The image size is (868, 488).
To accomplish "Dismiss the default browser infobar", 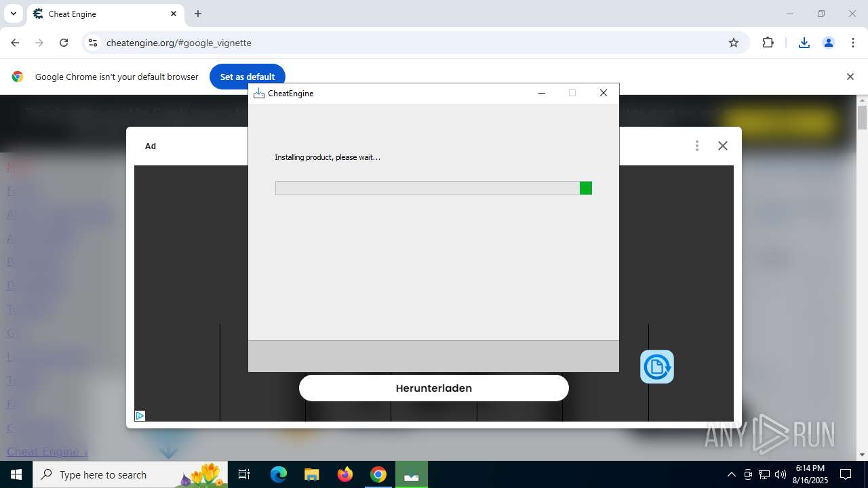I will (850, 77).
